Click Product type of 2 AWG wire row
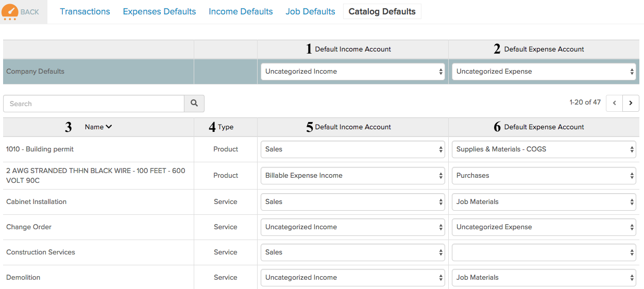644x289 pixels. click(226, 176)
